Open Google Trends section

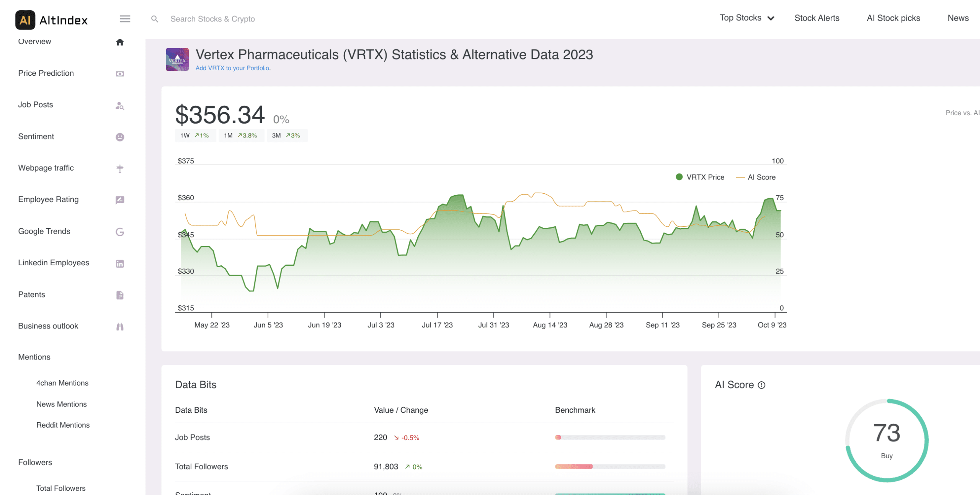pos(44,231)
